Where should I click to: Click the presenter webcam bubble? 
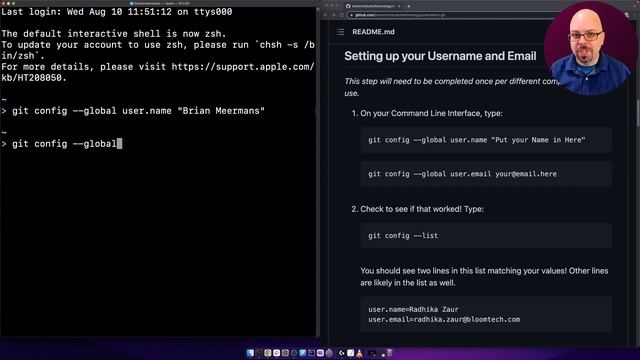click(x=591, y=49)
